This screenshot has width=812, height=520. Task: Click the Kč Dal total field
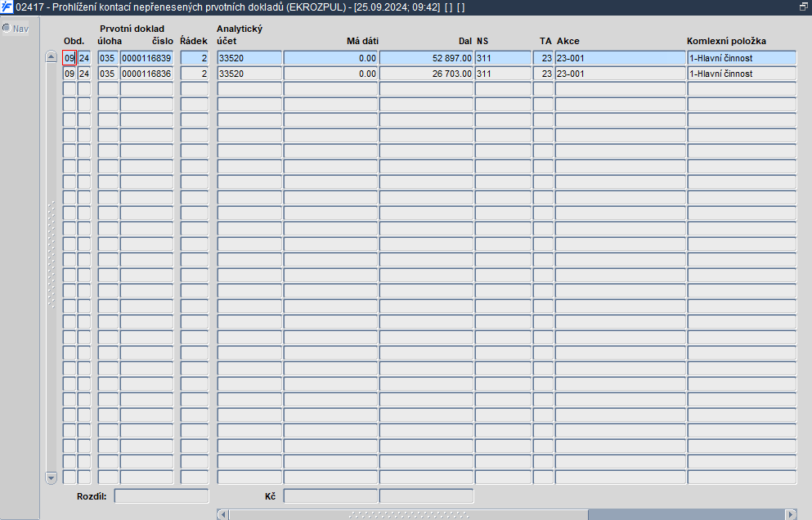426,496
